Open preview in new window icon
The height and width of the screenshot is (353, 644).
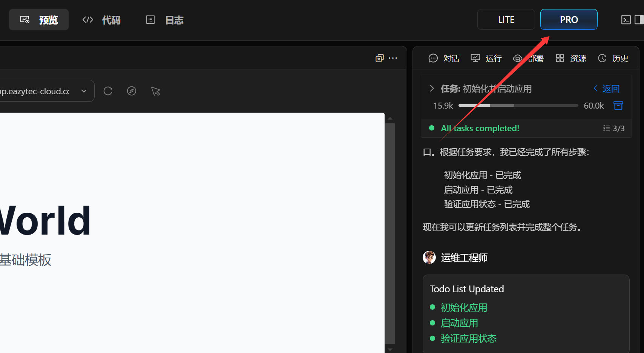pos(379,58)
